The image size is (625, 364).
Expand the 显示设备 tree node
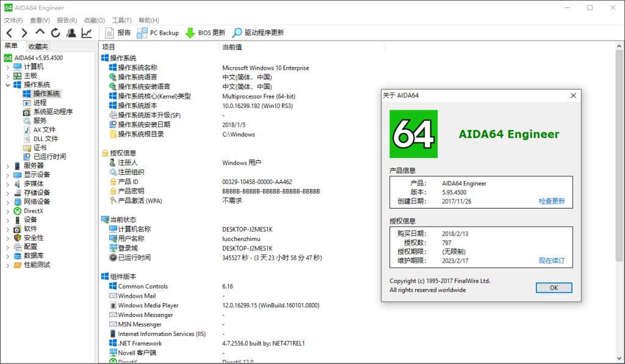point(7,175)
